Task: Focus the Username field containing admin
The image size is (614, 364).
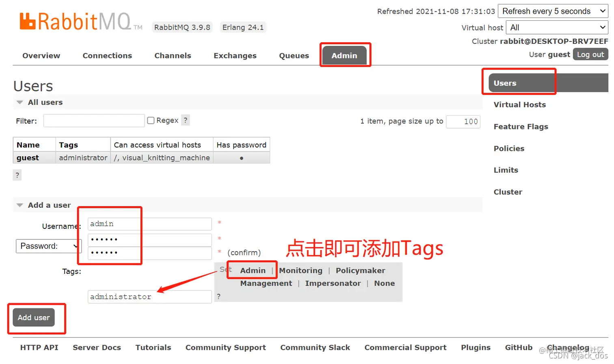Action: (149, 224)
